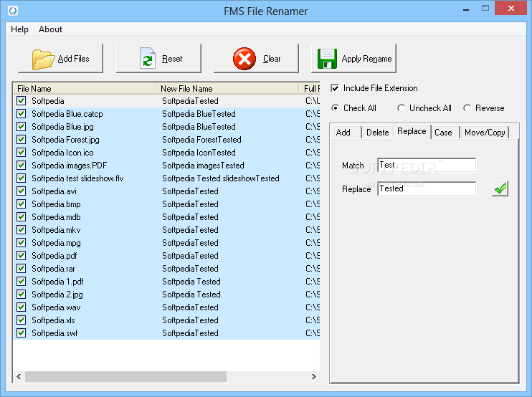Screen dimensions: 532x397
Task: Select the Softpedia 2.jpg file name
Action: tap(57, 295)
